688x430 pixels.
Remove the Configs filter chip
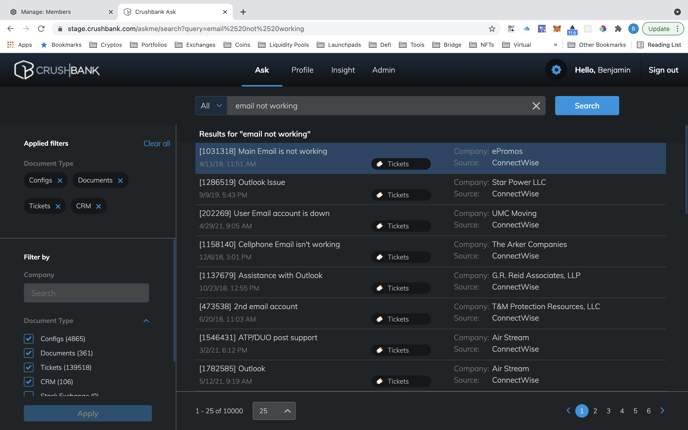(60, 180)
